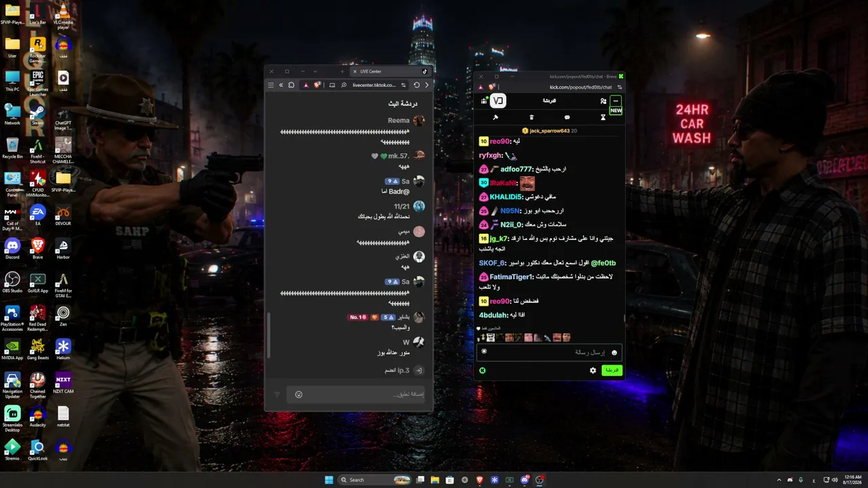Open the Windows Start menu

coord(329,480)
